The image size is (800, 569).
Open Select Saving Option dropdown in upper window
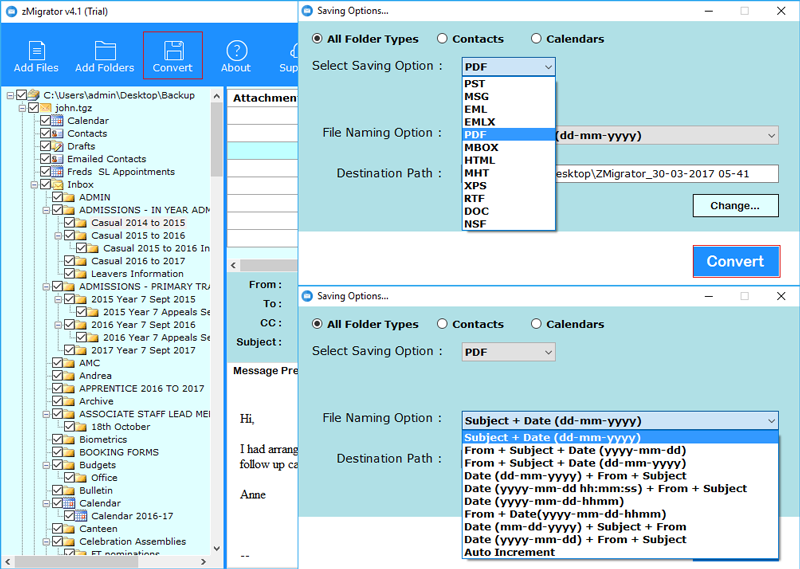click(508, 67)
